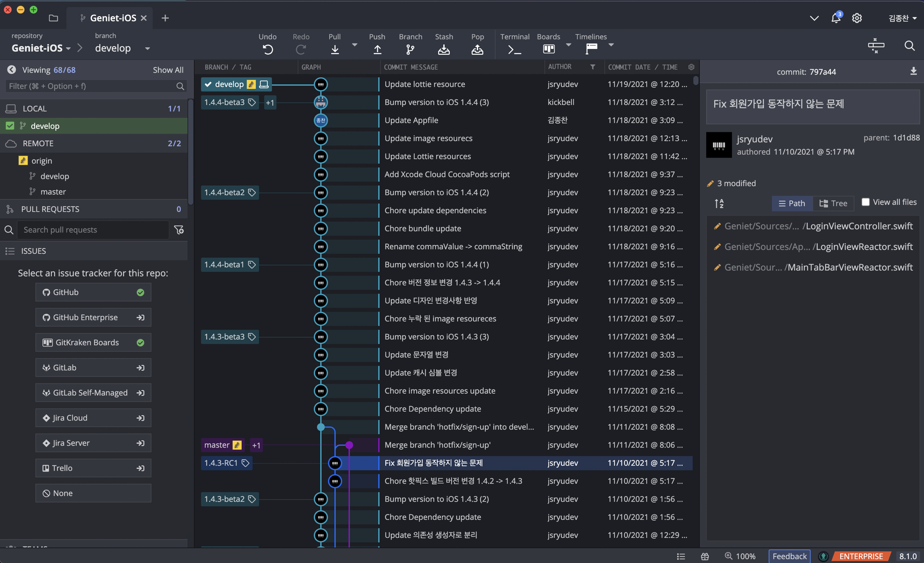Open the user profile dropdown
The height and width of the screenshot is (563, 924).
tap(902, 18)
